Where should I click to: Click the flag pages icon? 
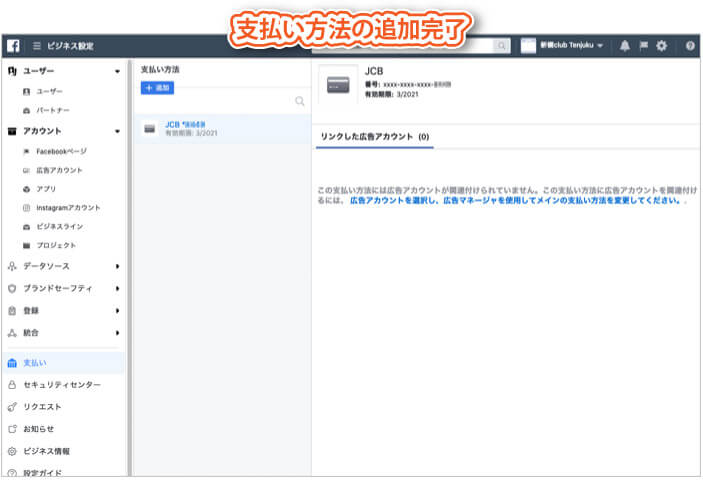[643, 45]
